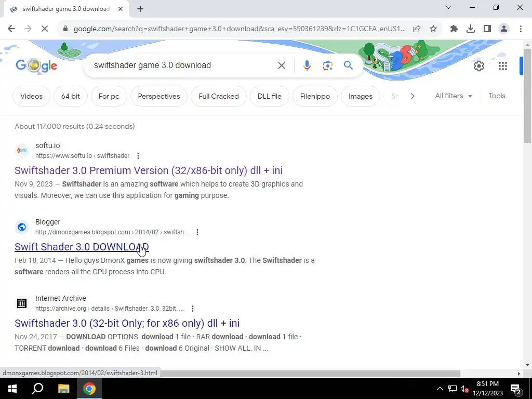Click the Chrome taskbar icon
This screenshot has height=399, width=532.
(x=89, y=389)
